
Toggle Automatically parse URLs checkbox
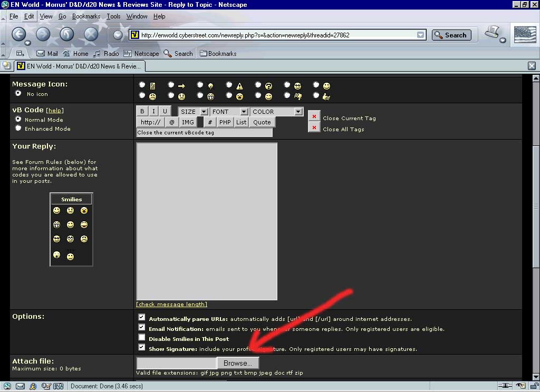tap(141, 317)
